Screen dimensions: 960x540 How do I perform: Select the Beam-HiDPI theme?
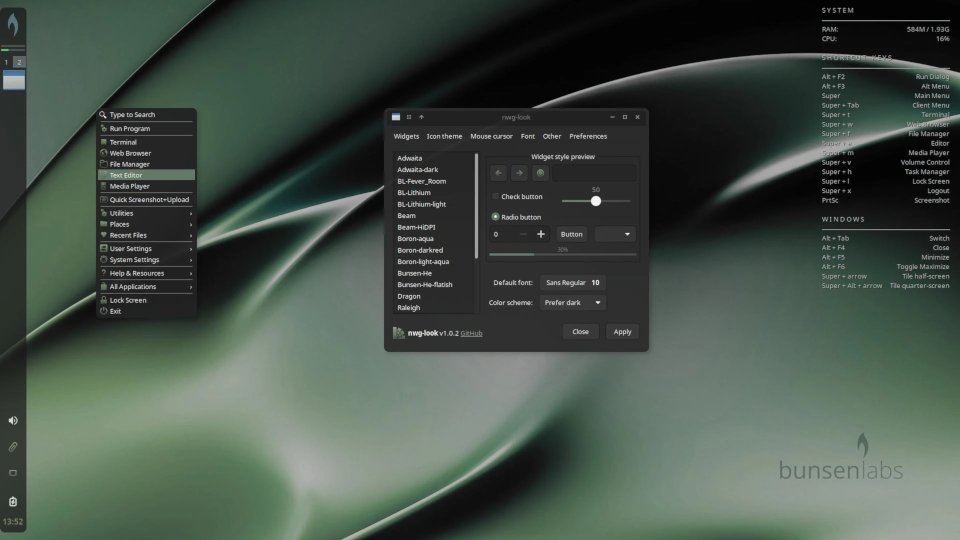tap(433, 227)
